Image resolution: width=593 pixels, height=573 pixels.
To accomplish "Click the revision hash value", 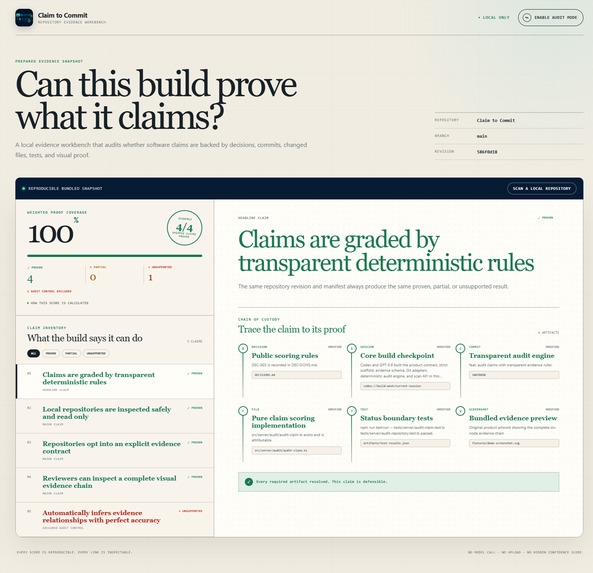I will click(x=487, y=152).
